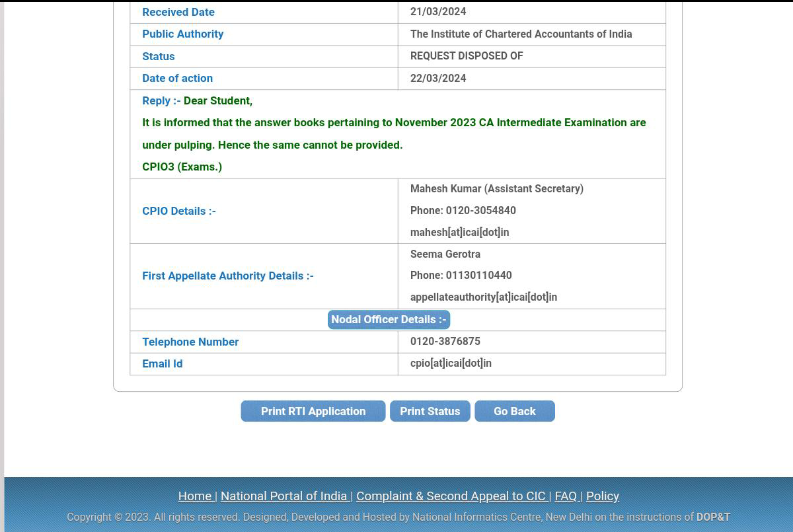This screenshot has height=532, width=793.
Task: Click the Nodal Officer Details header label
Action: point(389,320)
